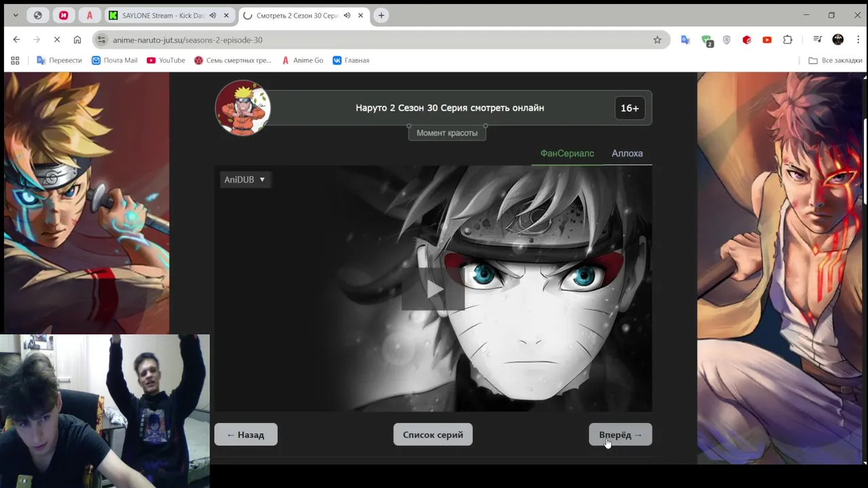The height and width of the screenshot is (488, 868).
Task: Close the SAYLONE Stream tab
Action: pyautogui.click(x=226, y=15)
